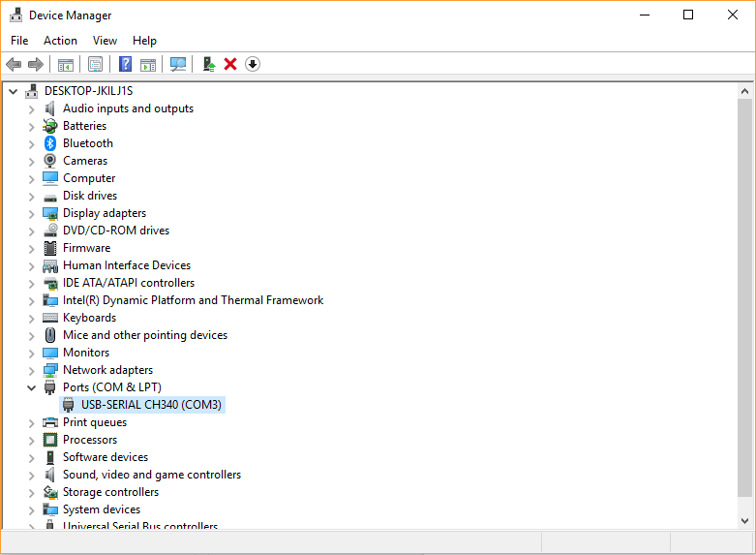The height and width of the screenshot is (555, 756).
Task: Maximize the Device Manager window
Action: [x=688, y=15]
